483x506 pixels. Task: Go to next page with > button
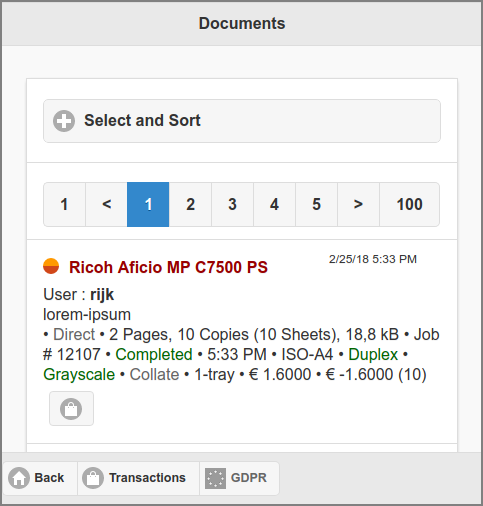pos(358,204)
